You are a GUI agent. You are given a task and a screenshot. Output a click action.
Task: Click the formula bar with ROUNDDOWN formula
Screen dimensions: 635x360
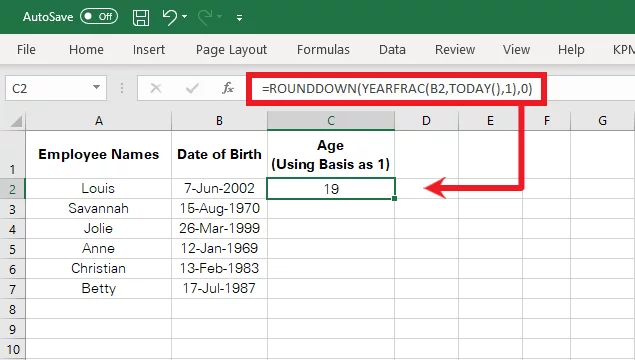pos(397,89)
